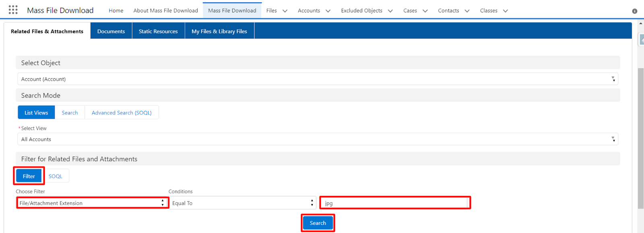Screen dimensions: 644x233
Task: Open the Contacts nav tab
Action: [x=448, y=10]
